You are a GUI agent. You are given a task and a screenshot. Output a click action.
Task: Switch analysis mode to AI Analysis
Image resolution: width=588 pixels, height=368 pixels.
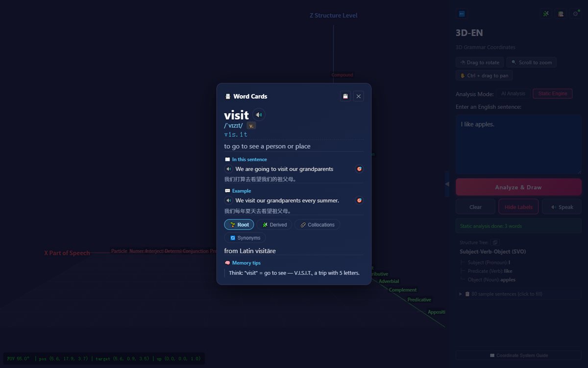pos(513,94)
